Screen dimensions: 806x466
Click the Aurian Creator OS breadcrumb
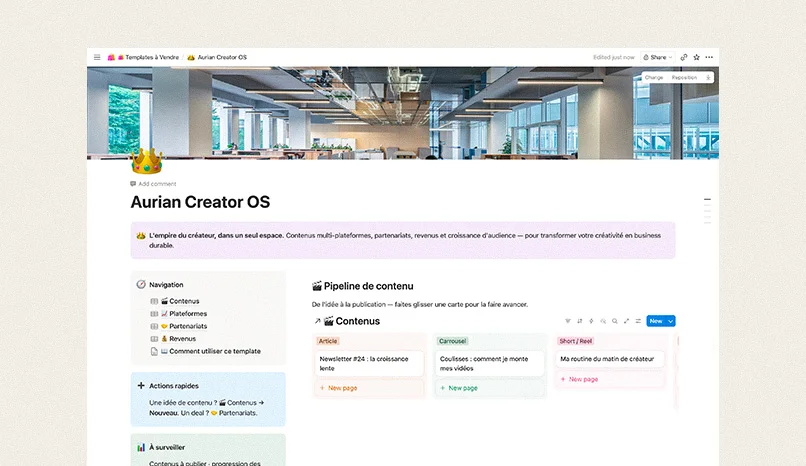pyautogui.click(x=217, y=57)
